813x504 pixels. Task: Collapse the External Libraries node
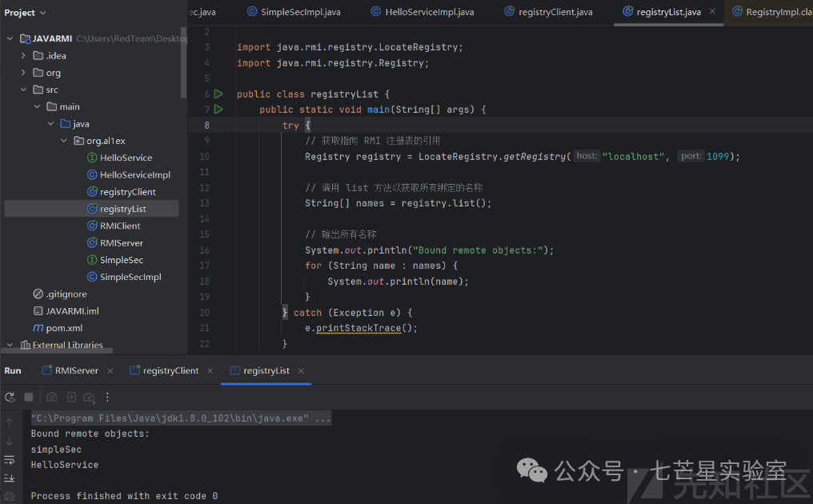tap(10, 345)
